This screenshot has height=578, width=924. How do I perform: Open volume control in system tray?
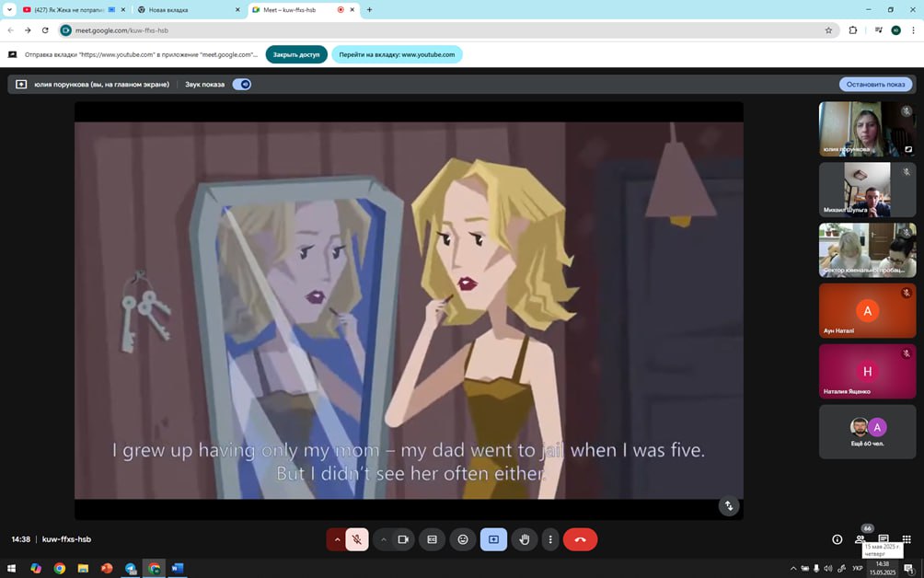[x=828, y=568]
